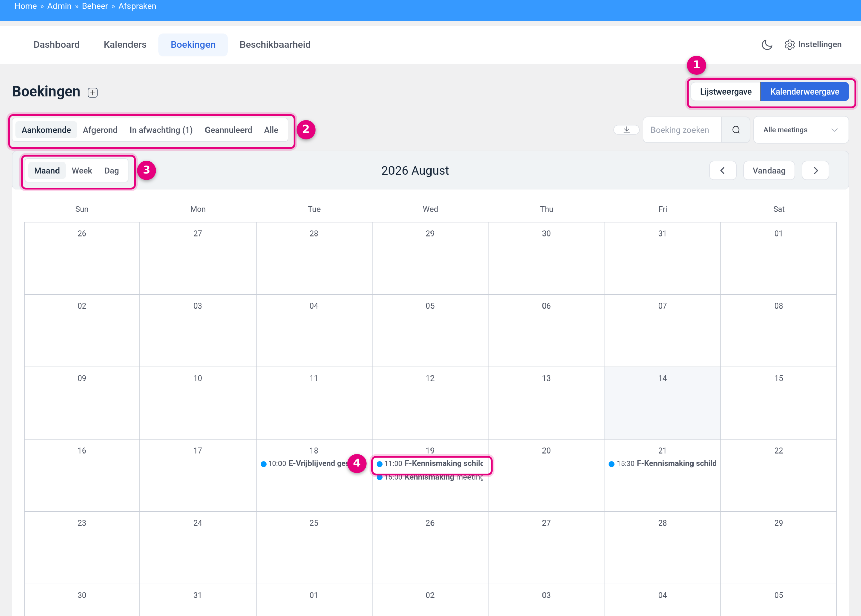Filter by Afgerond bookings
This screenshot has height=616, width=861.
pyautogui.click(x=100, y=130)
